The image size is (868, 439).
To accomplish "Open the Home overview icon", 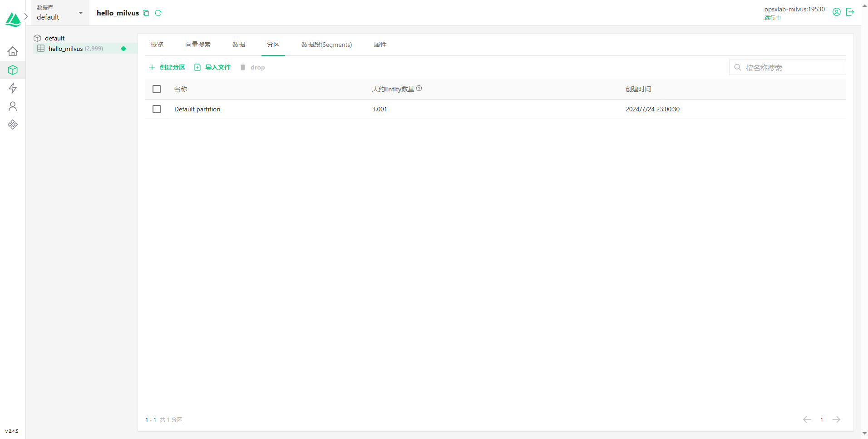I will point(13,51).
